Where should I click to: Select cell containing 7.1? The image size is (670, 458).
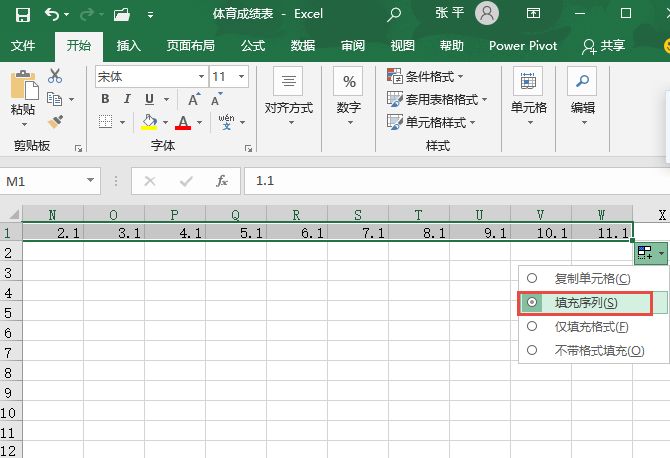click(358, 233)
